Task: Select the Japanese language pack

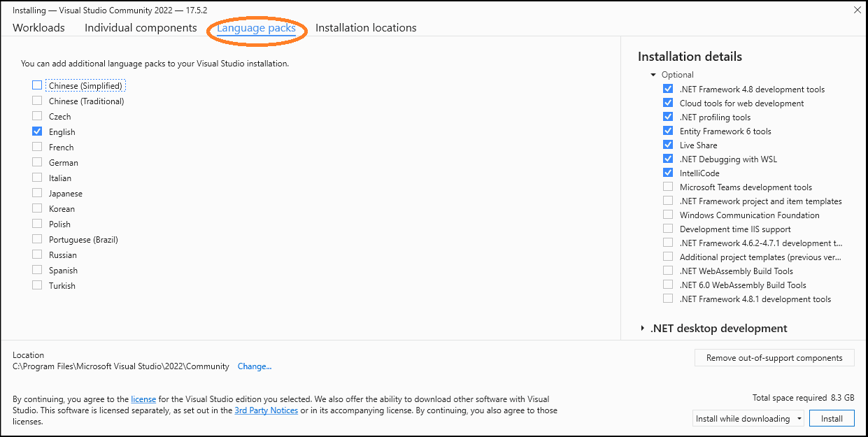Action: (x=37, y=193)
